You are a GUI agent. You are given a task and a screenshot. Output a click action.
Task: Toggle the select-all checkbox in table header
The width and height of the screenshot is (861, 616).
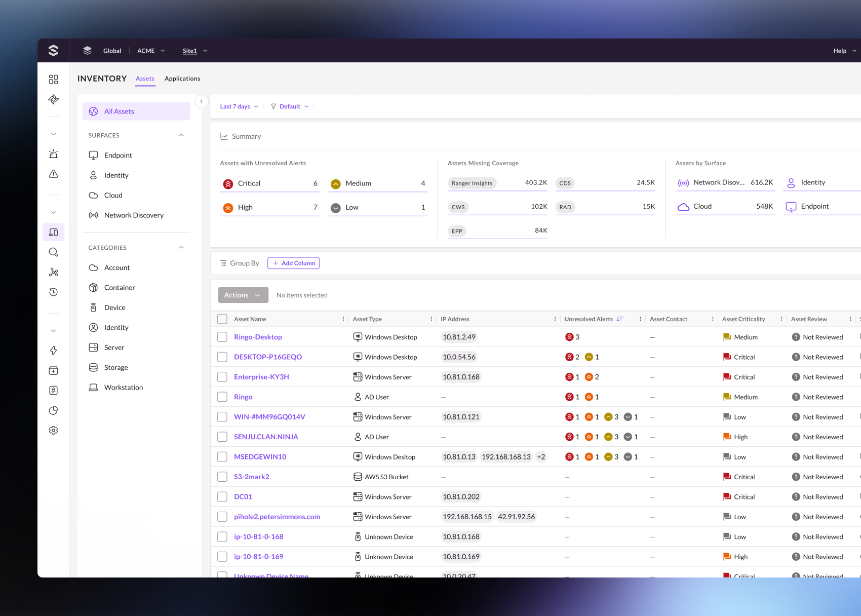(222, 319)
